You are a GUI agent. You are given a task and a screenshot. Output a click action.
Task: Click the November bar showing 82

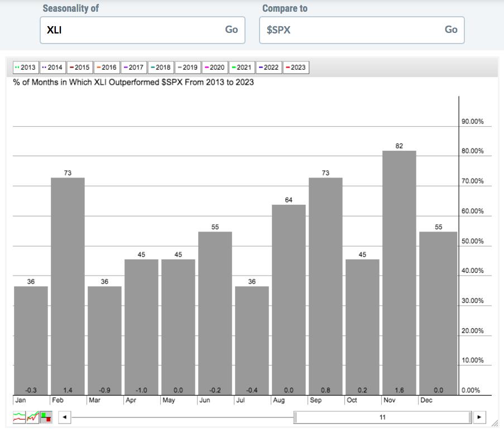coord(399,273)
